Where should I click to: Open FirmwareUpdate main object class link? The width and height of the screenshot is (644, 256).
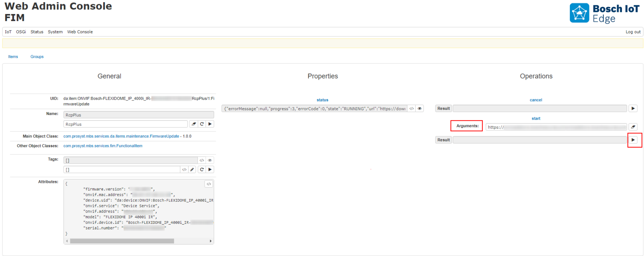[x=121, y=136]
